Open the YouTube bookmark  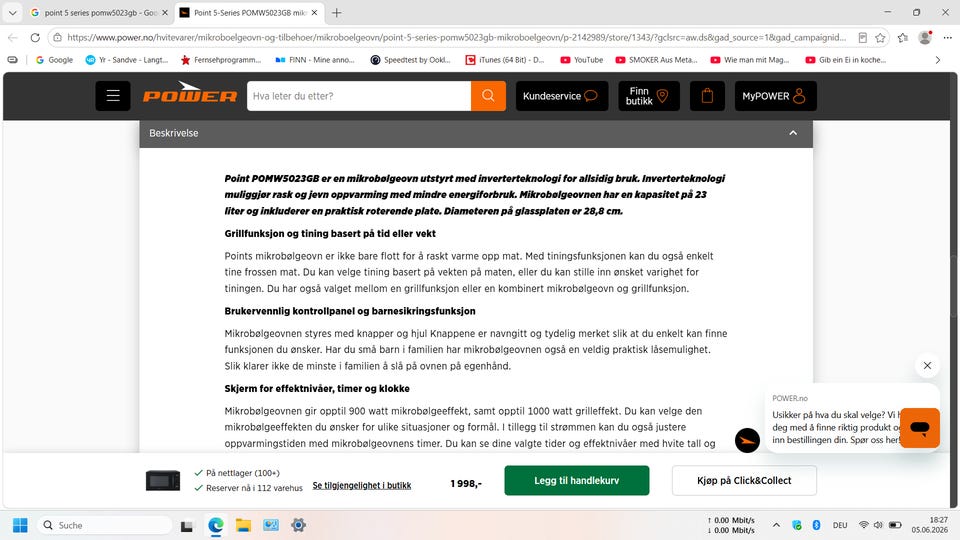(x=581, y=60)
